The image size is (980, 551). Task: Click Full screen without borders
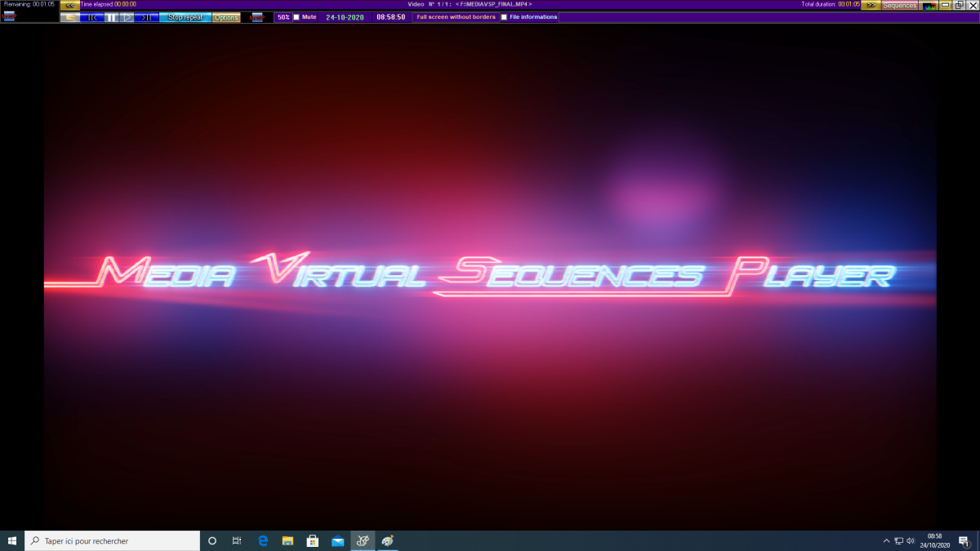[456, 17]
